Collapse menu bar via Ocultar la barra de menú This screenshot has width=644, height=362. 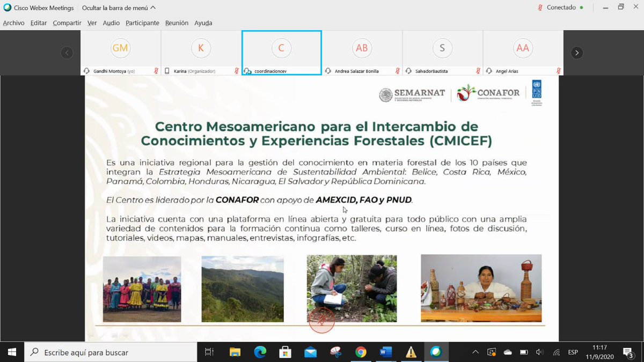119,8
